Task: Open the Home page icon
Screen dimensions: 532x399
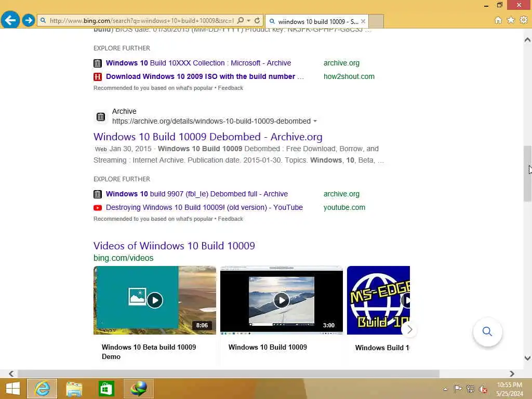Action: pos(498,20)
